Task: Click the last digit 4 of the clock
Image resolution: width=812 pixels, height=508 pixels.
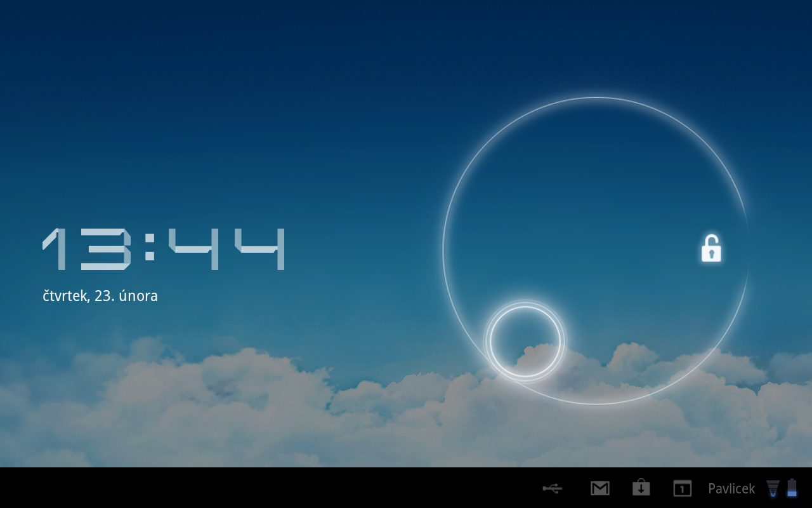Action: coord(261,249)
